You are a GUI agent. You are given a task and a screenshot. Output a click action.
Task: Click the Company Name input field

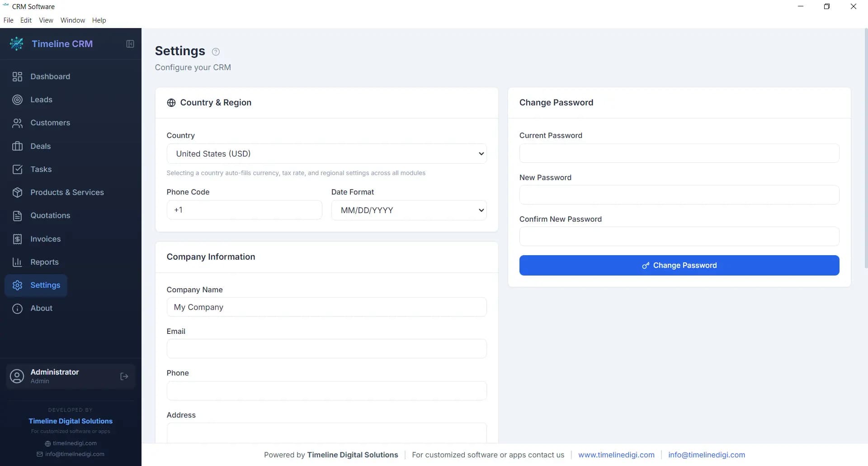(x=326, y=307)
